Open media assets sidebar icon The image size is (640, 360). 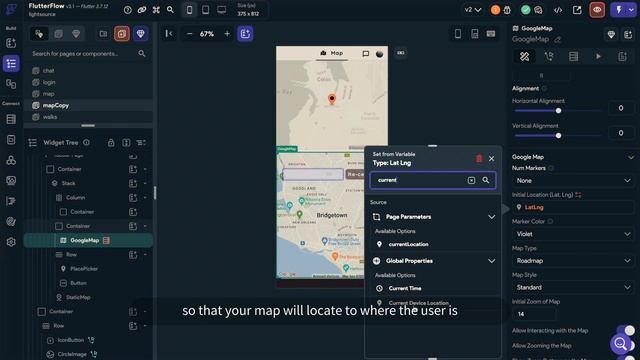pyautogui.click(x=11, y=180)
